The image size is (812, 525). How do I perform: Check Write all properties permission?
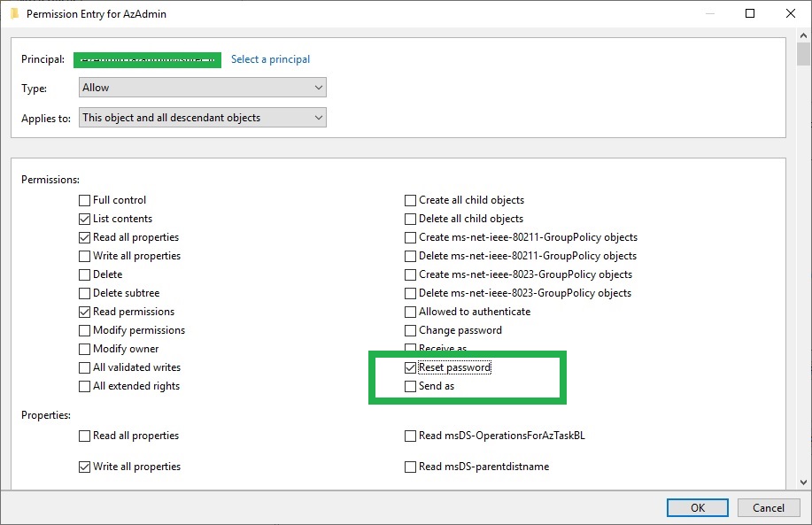[84, 255]
